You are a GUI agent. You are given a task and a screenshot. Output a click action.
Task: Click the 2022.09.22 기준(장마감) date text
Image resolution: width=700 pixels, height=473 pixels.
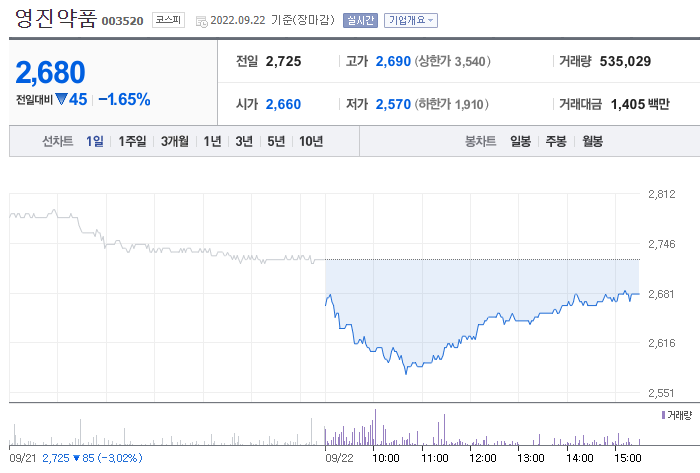(x=272, y=21)
